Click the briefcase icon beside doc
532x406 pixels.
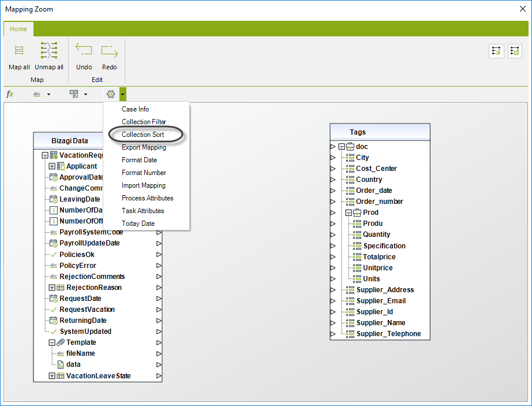tap(350, 147)
